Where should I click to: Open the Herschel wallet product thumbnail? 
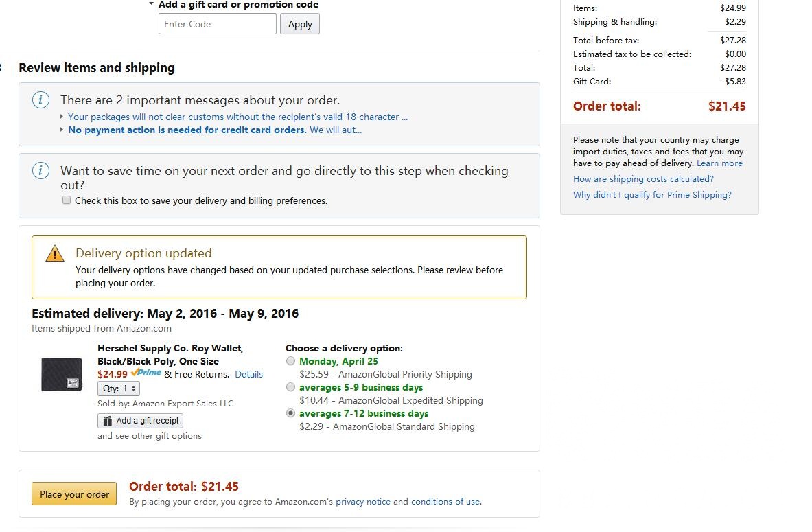click(62, 375)
